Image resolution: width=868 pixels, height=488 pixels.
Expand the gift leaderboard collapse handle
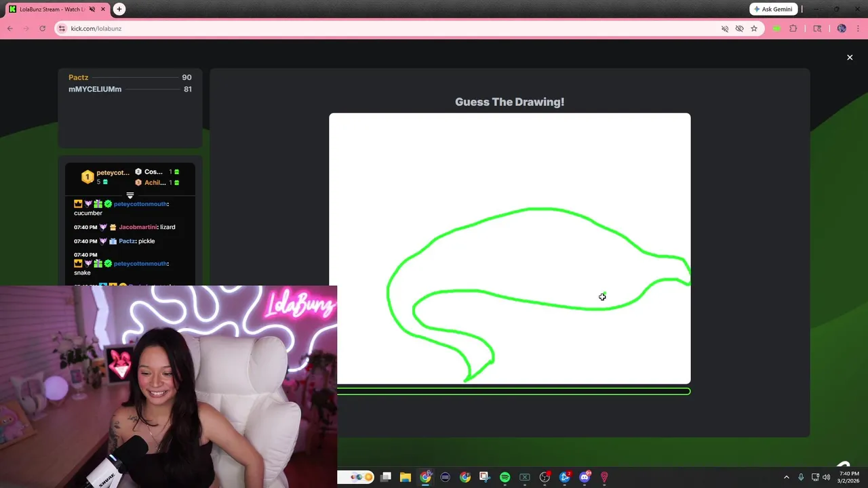click(130, 196)
